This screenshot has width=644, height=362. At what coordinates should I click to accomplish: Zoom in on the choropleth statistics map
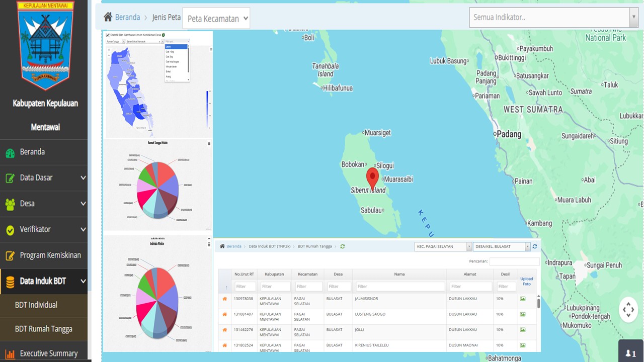[x=109, y=50]
